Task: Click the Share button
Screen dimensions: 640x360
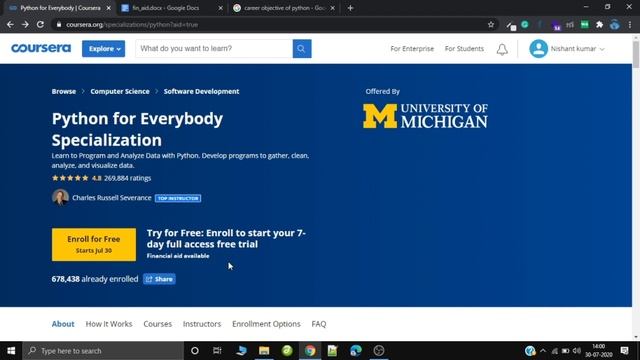Action: point(159,279)
